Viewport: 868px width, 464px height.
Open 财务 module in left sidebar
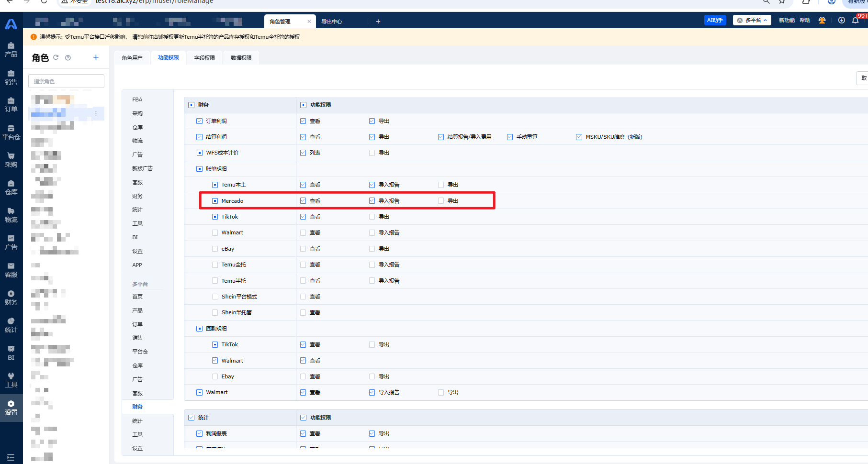[11, 297]
